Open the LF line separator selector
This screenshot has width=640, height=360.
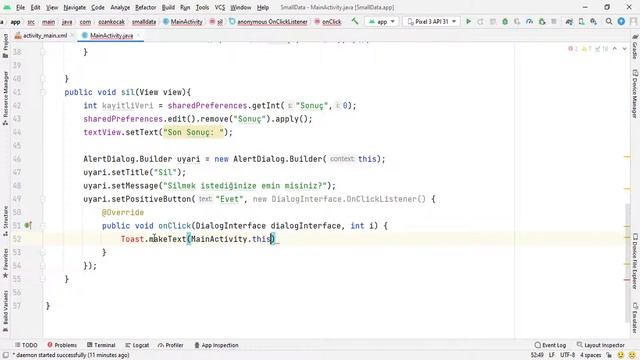click(552, 355)
